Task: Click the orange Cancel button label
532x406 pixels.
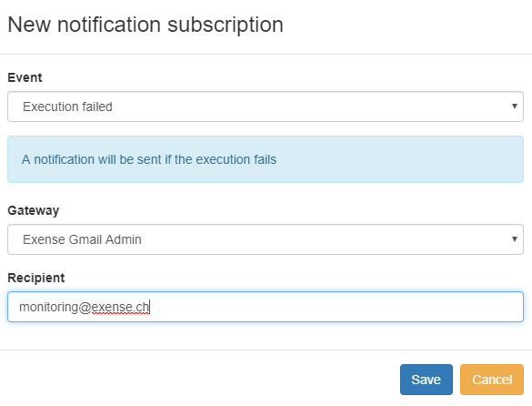Action: tap(492, 380)
